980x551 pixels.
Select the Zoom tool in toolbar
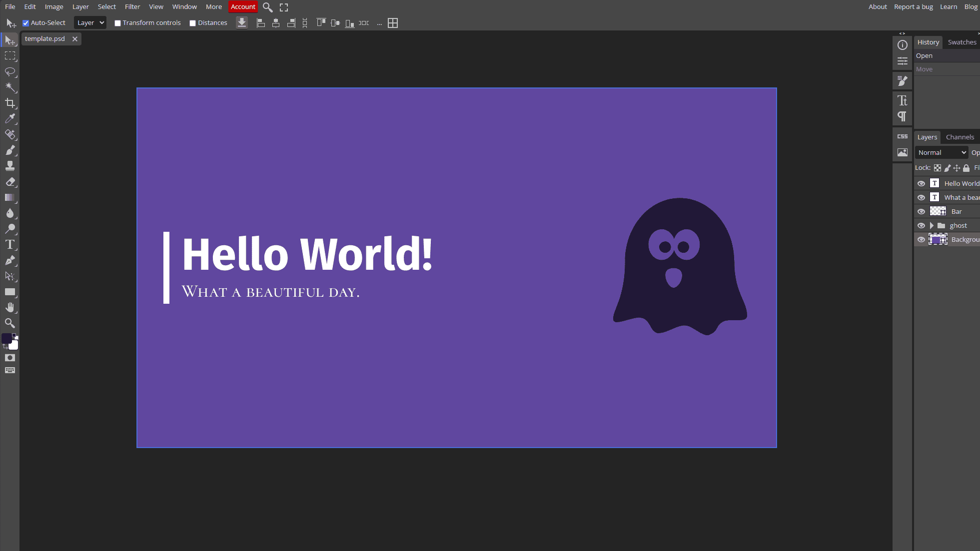click(10, 323)
